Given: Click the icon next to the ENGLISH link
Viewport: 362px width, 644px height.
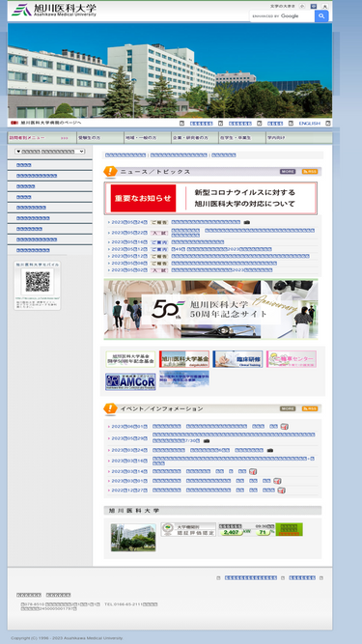Looking at the screenshot, I should (x=328, y=124).
